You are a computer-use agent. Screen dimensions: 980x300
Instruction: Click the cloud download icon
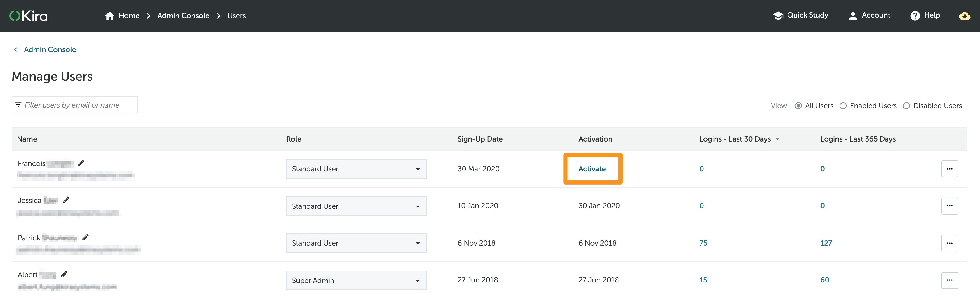tap(965, 15)
